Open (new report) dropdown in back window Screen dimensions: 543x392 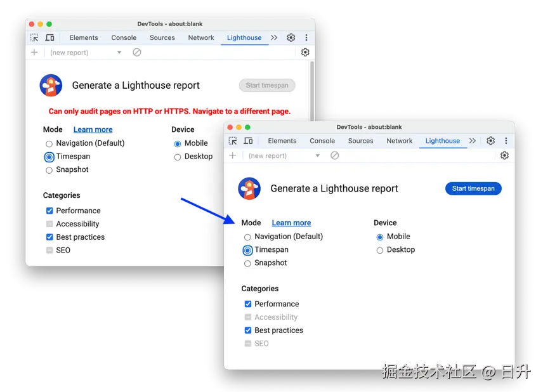(86, 52)
